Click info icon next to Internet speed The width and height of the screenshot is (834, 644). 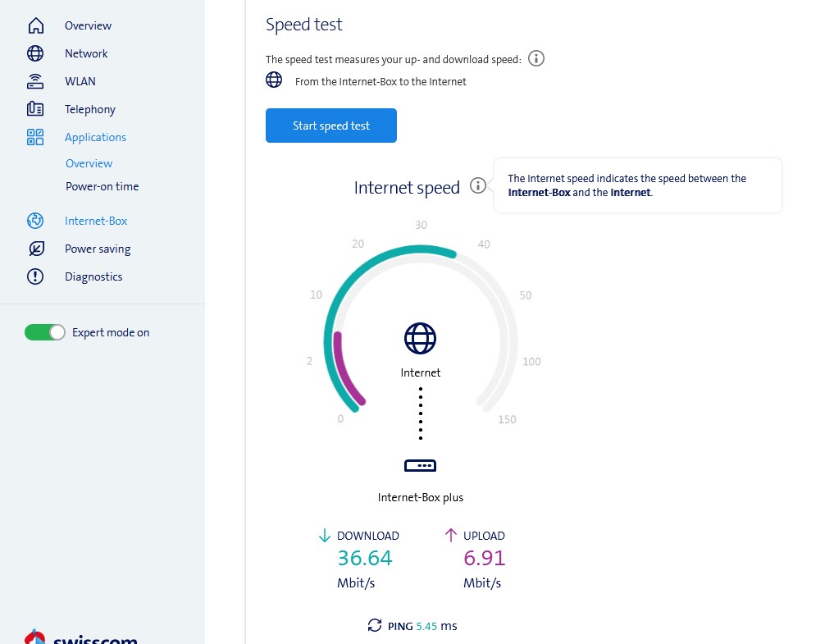tap(478, 186)
